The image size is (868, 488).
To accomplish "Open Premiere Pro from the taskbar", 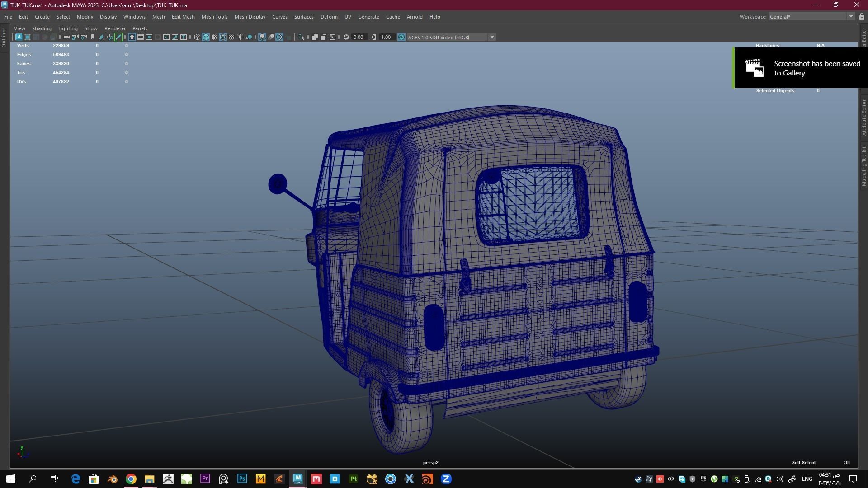I will (205, 479).
